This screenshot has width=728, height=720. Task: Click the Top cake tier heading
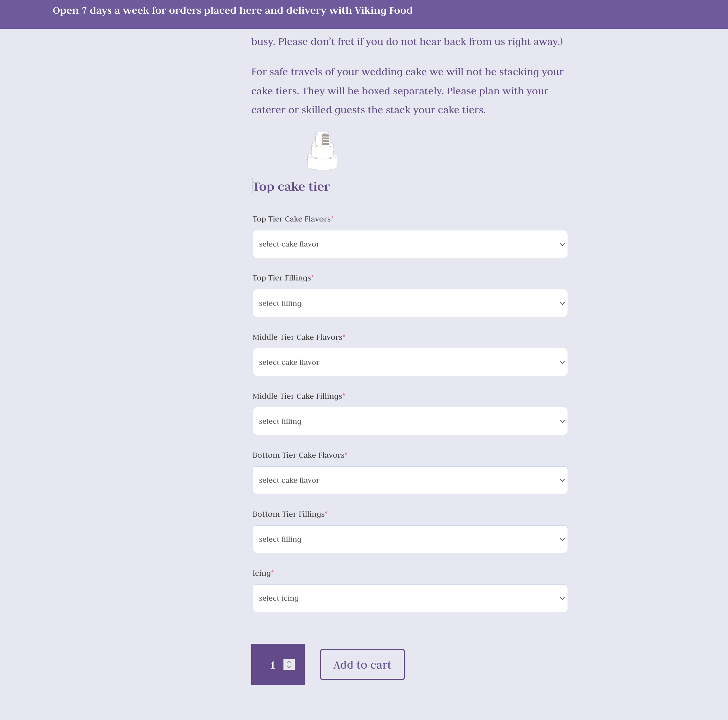[291, 187]
